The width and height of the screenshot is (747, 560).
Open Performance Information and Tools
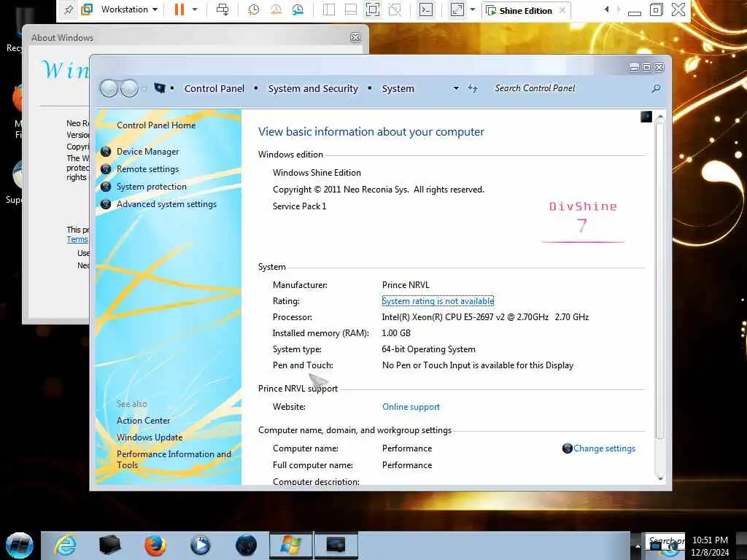coord(174,459)
